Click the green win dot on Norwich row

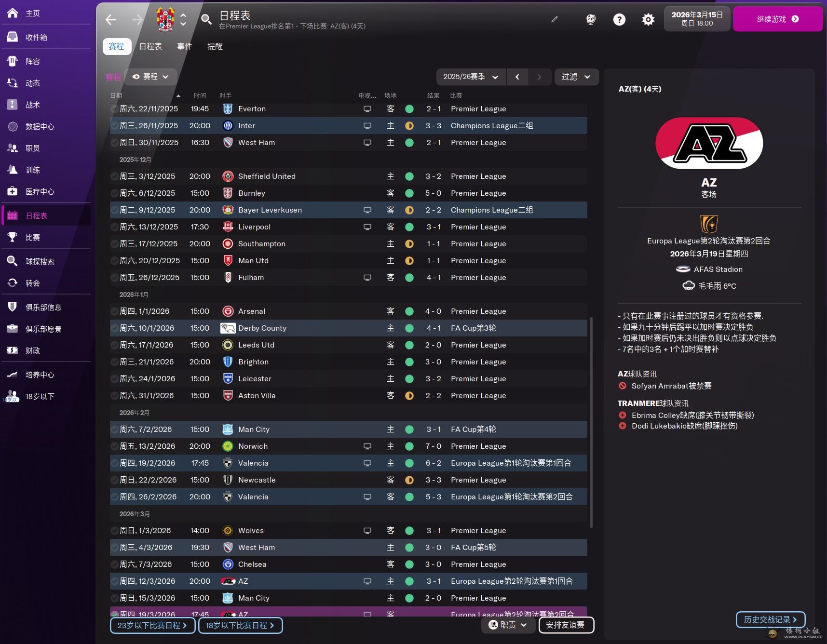pos(409,446)
